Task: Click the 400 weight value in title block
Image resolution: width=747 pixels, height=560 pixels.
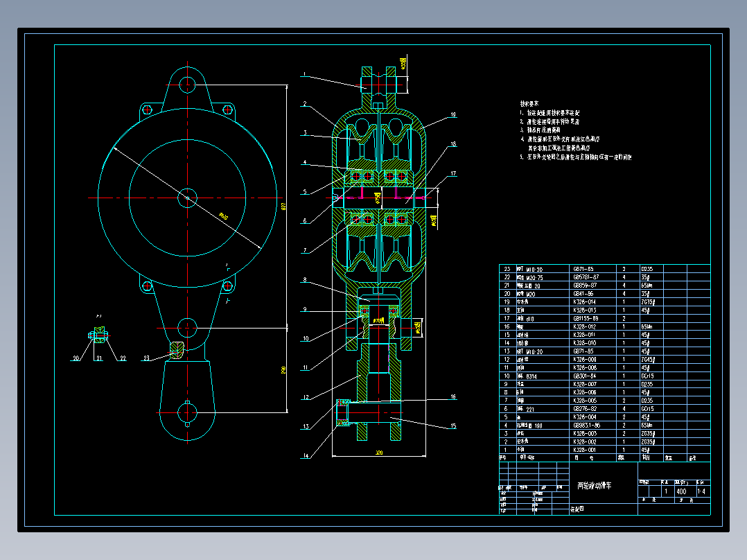Action: coord(682,491)
